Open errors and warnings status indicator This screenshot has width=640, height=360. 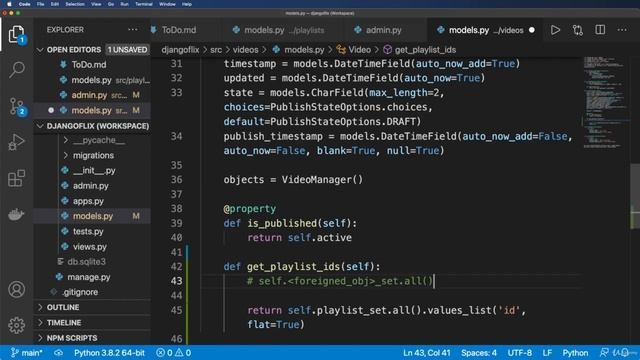click(x=173, y=353)
